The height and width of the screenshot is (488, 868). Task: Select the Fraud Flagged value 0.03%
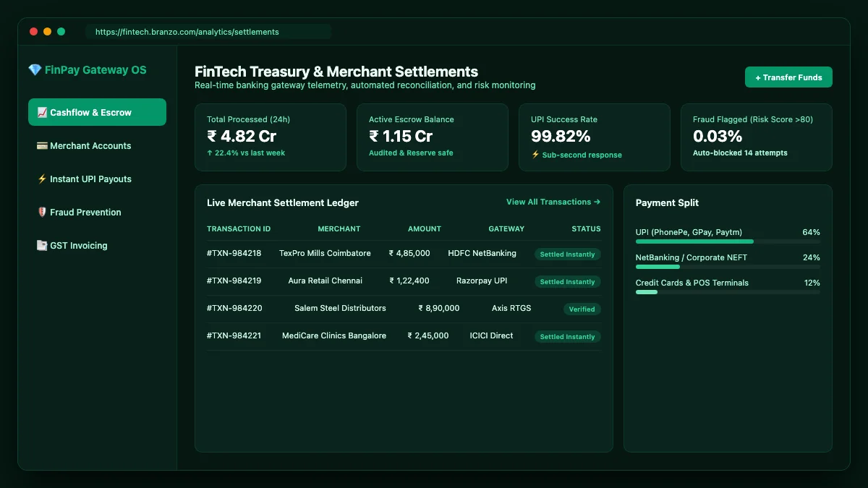(718, 136)
